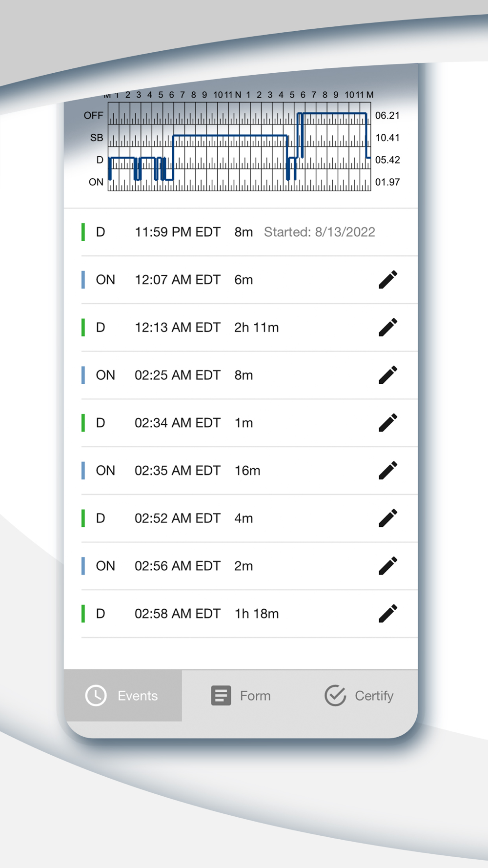488x868 pixels.
Task: Tap the OFF segment on the graph
Action: (332, 114)
